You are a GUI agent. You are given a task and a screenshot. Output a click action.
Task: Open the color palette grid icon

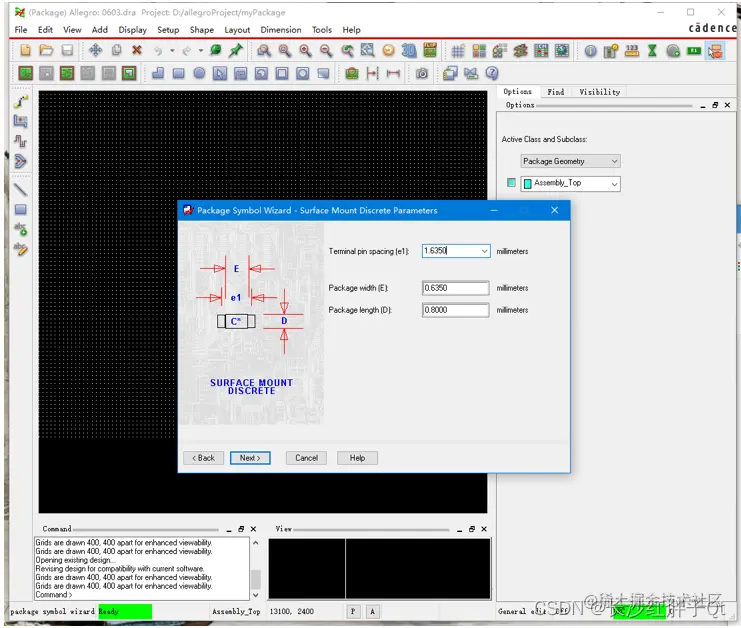pyautogui.click(x=479, y=51)
